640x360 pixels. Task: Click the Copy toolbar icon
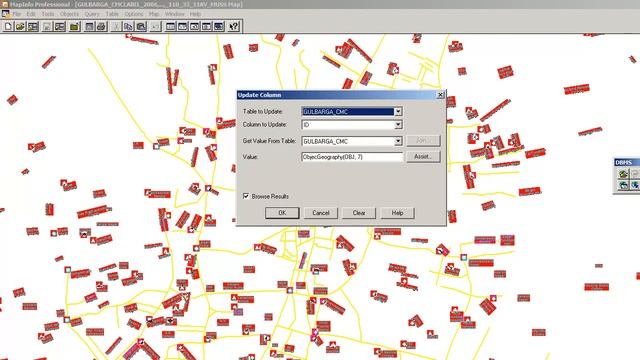pos(128,27)
